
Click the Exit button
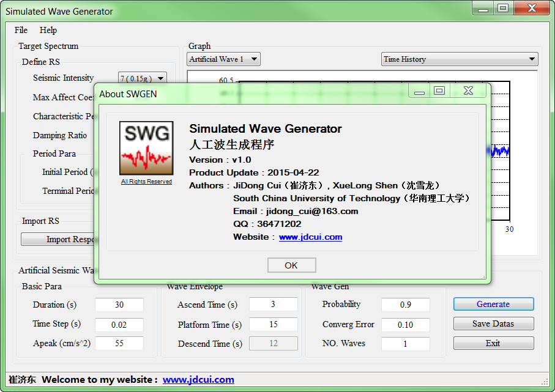point(493,343)
